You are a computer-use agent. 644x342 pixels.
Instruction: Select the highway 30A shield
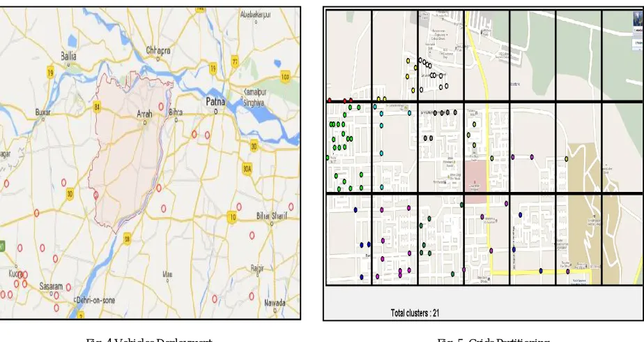(247, 168)
